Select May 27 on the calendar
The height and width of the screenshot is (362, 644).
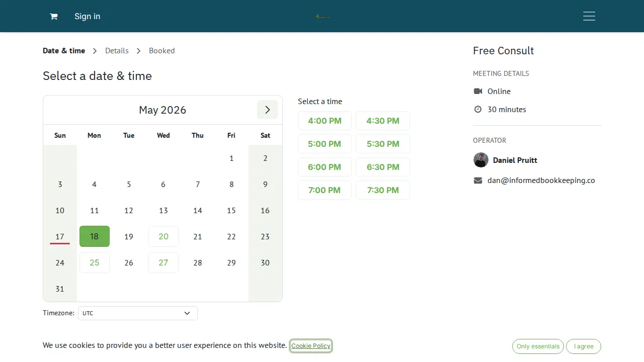pyautogui.click(x=164, y=262)
